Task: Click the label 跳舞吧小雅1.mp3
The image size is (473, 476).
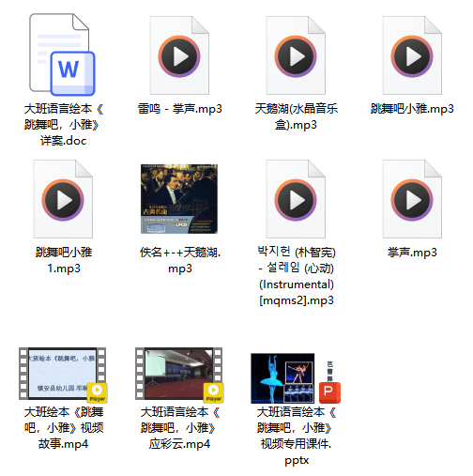Action: (64, 260)
